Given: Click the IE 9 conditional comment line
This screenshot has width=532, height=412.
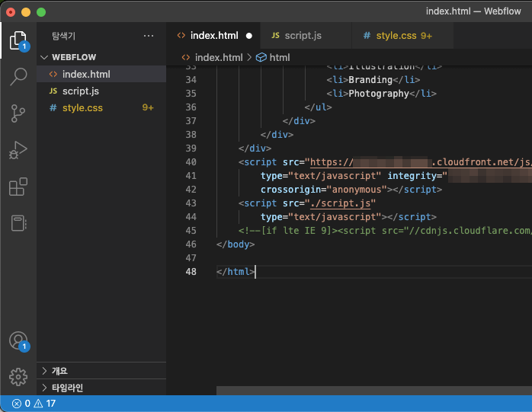Looking at the screenshot, I should (x=385, y=231).
